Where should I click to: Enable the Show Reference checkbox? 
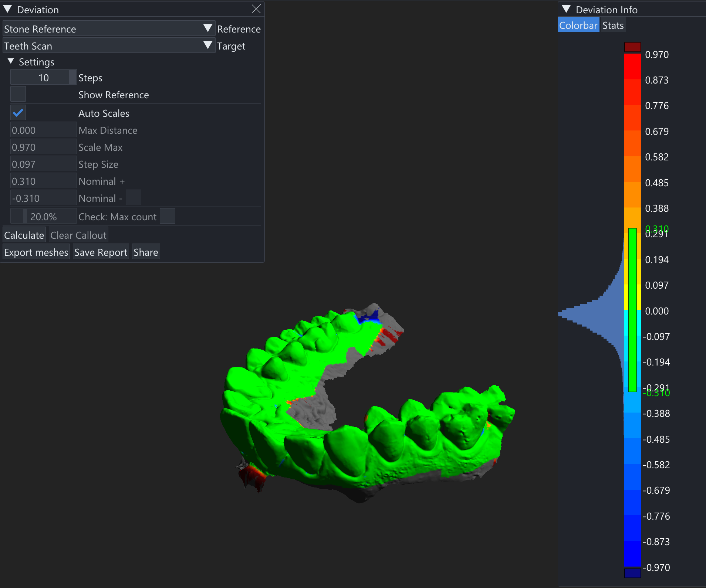click(18, 95)
